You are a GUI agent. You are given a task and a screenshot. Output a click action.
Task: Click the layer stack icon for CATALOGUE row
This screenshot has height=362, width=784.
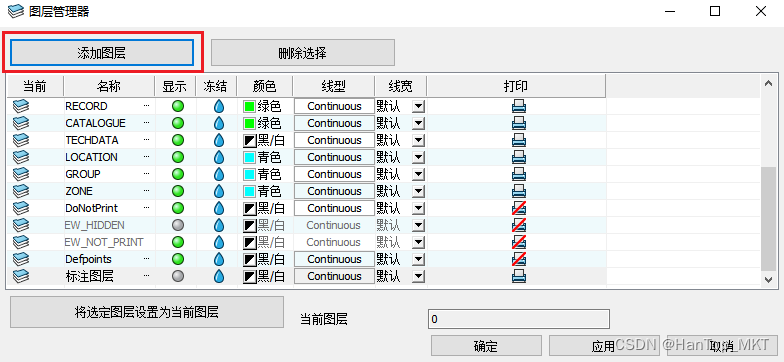coord(21,123)
